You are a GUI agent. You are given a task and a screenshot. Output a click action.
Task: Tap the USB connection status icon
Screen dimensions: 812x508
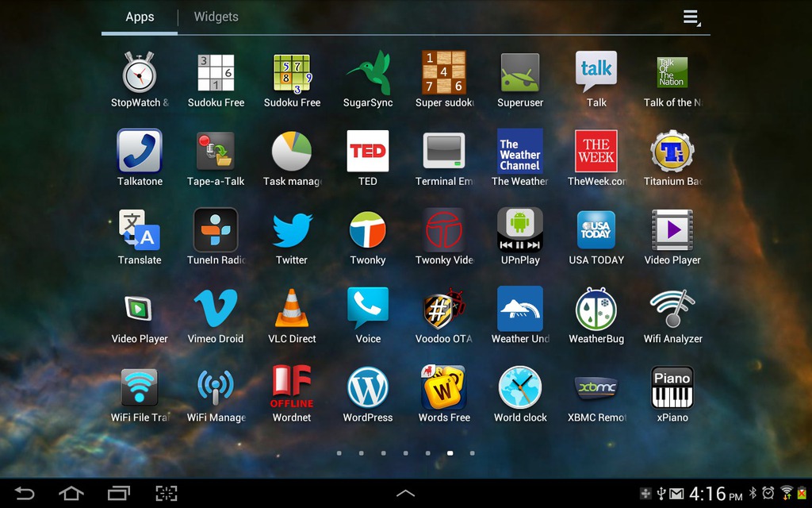[x=661, y=493]
